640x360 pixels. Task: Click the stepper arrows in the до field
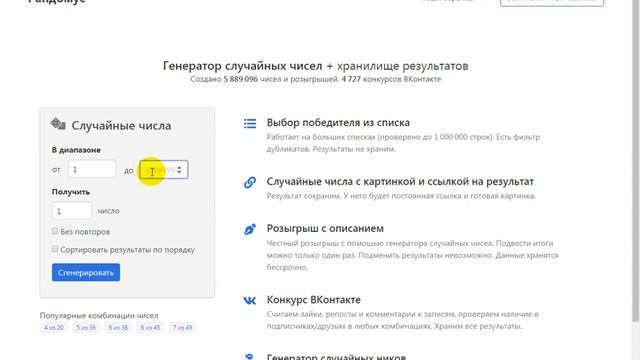179,170
